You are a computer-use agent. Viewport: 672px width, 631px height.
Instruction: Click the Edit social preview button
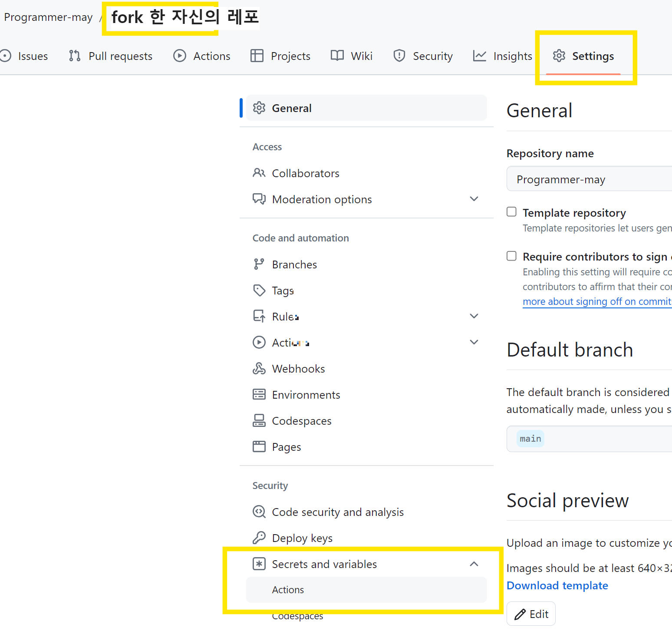tap(531, 614)
